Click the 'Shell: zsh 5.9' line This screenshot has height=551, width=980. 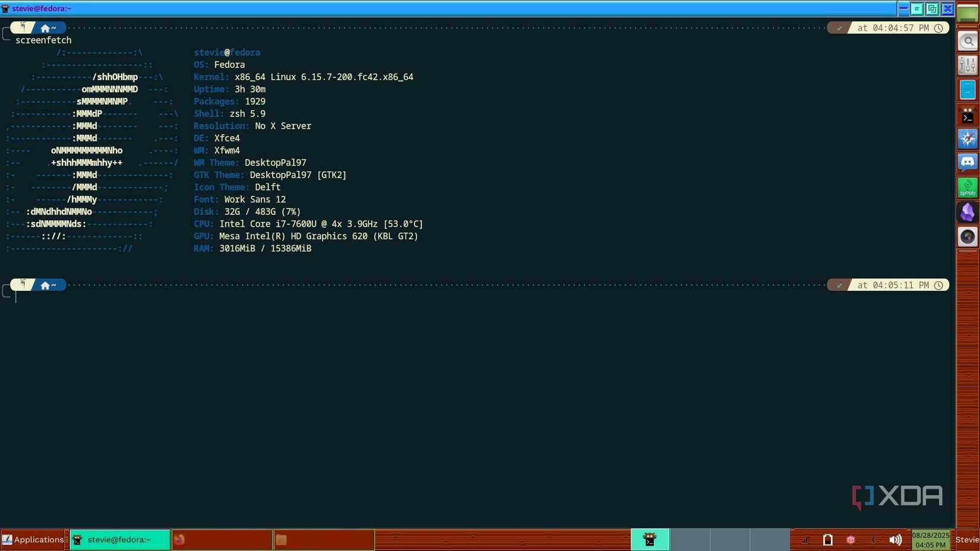(229, 113)
